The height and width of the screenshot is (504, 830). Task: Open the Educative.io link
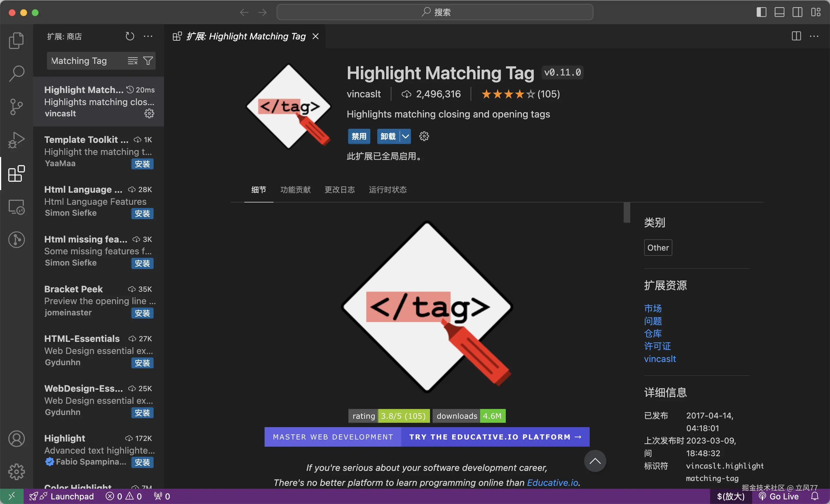[552, 482]
